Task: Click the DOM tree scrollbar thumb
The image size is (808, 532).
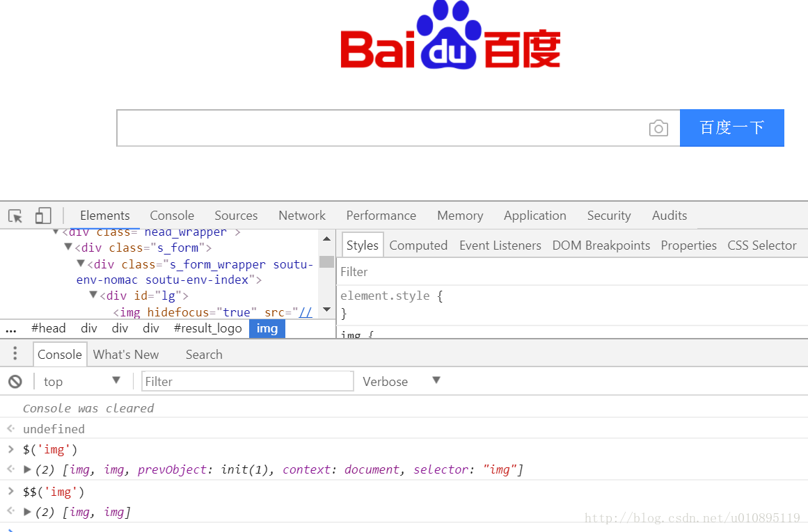Action: pyautogui.click(x=326, y=261)
